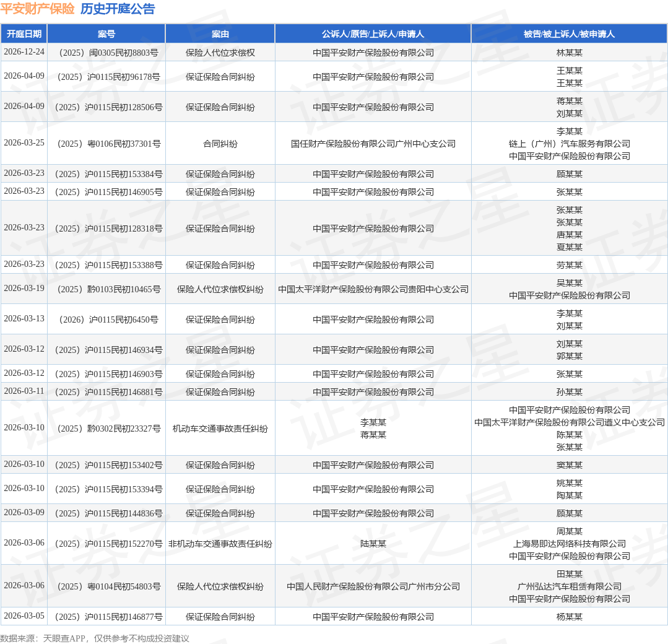Viewport: 668px width, 644px height.
Task: Click case number (2025)粤0106民初37301号
Action: click(106, 144)
